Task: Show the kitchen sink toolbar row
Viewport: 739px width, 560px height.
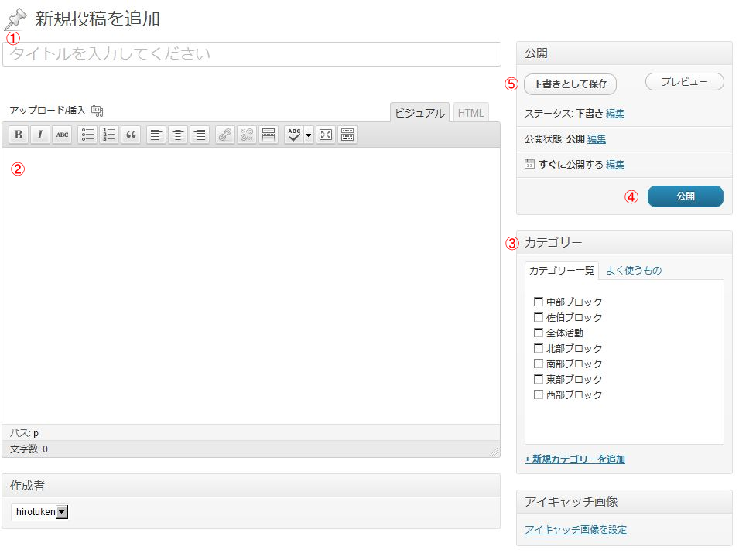Action: pyautogui.click(x=347, y=135)
